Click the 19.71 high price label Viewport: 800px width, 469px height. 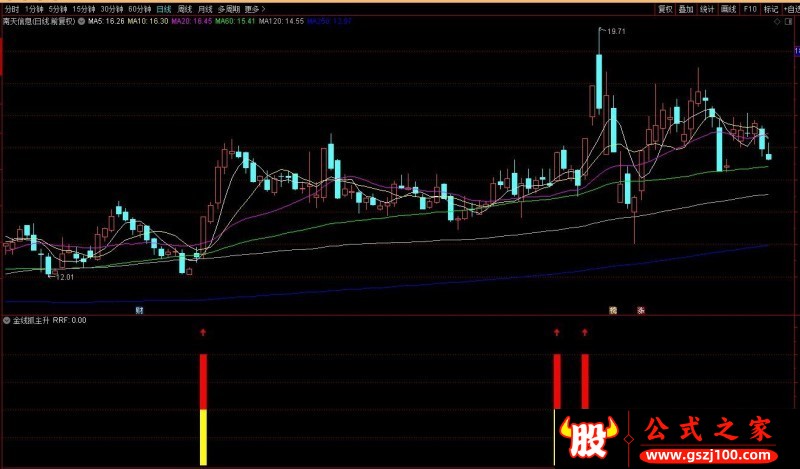point(616,31)
